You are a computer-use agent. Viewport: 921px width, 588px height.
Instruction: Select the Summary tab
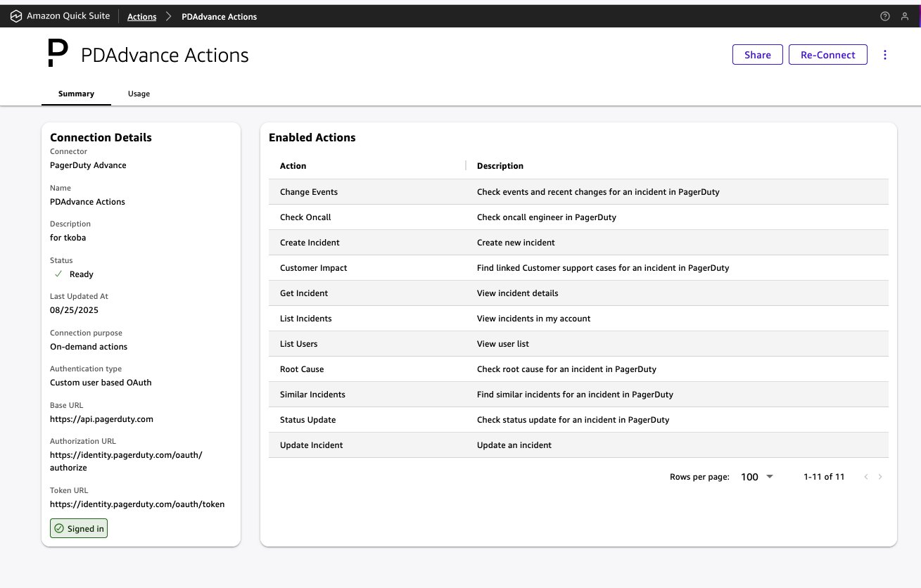tap(76, 94)
